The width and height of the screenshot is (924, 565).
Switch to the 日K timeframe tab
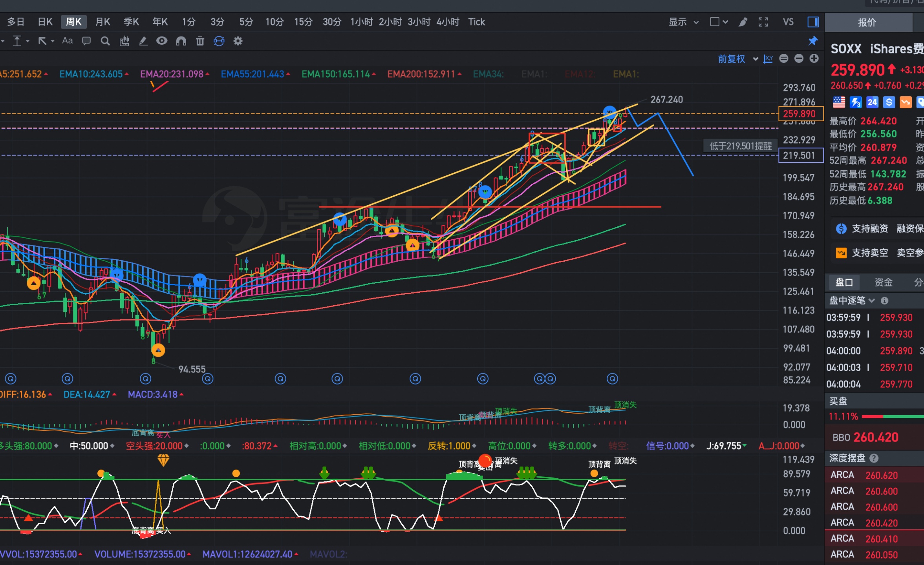coord(45,22)
